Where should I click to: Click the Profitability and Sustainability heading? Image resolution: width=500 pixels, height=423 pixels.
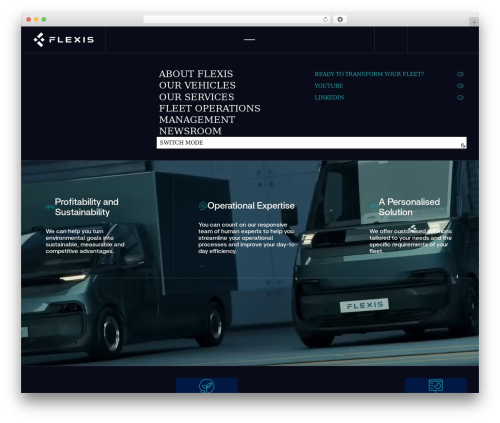point(87,207)
